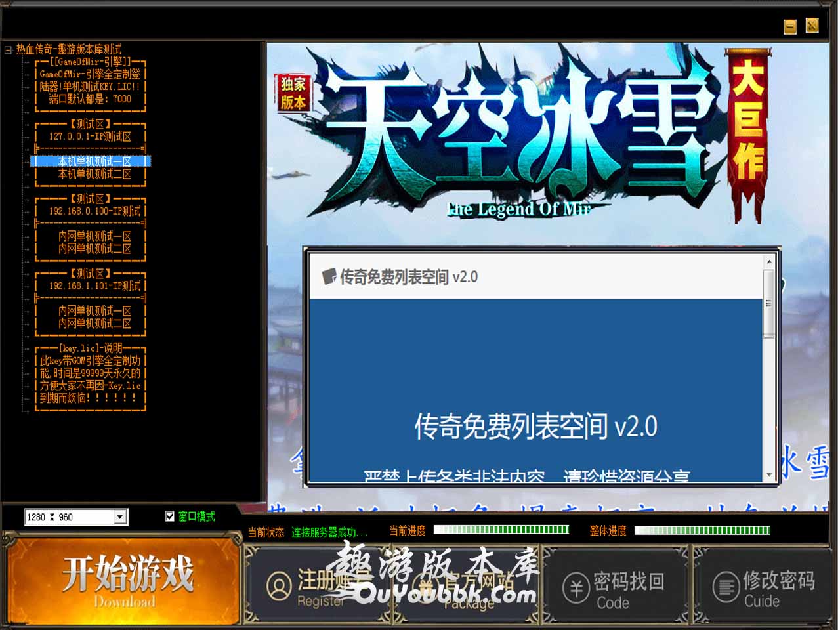Toggle the 窗口模式 checkbox
This screenshot has width=840, height=630.
tap(170, 516)
